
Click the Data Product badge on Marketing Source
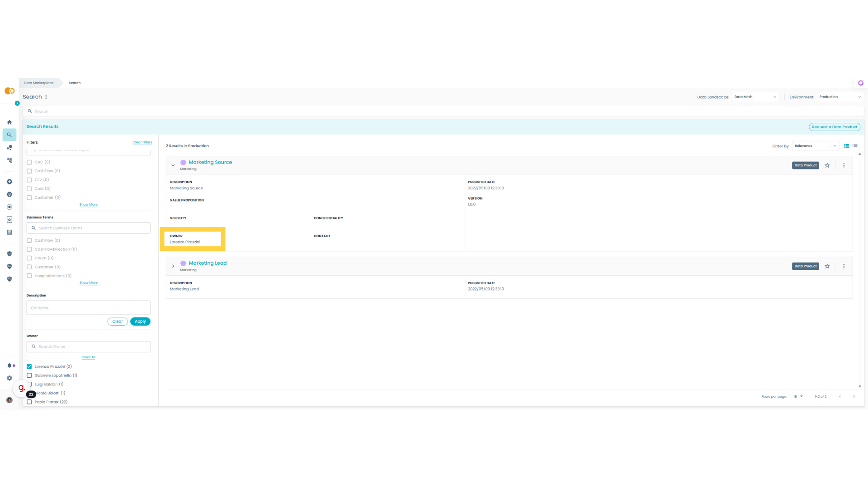coord(806,165)
